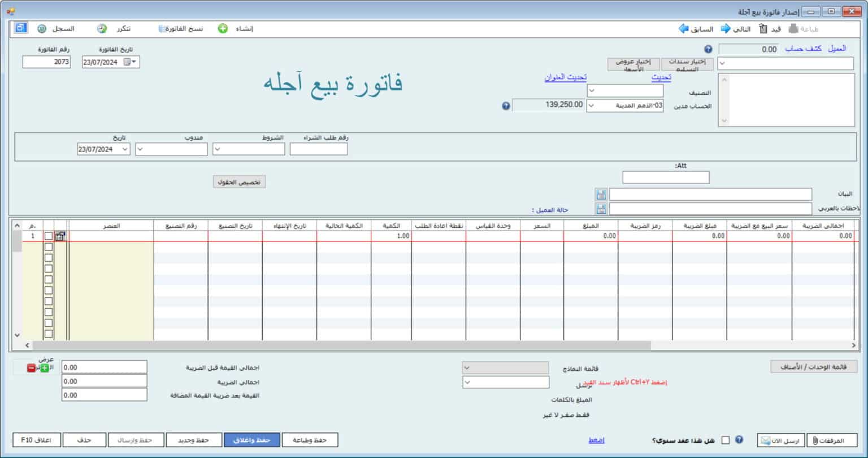Click the Att input field
The width and height of the screenshot is (868, 458).
tap(666, 178)
